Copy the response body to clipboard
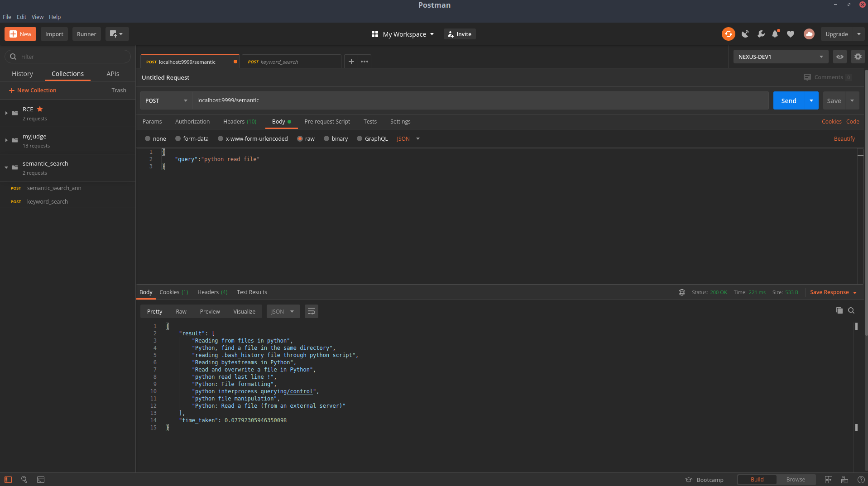This screenshot has width=868, height=486. 839,310
